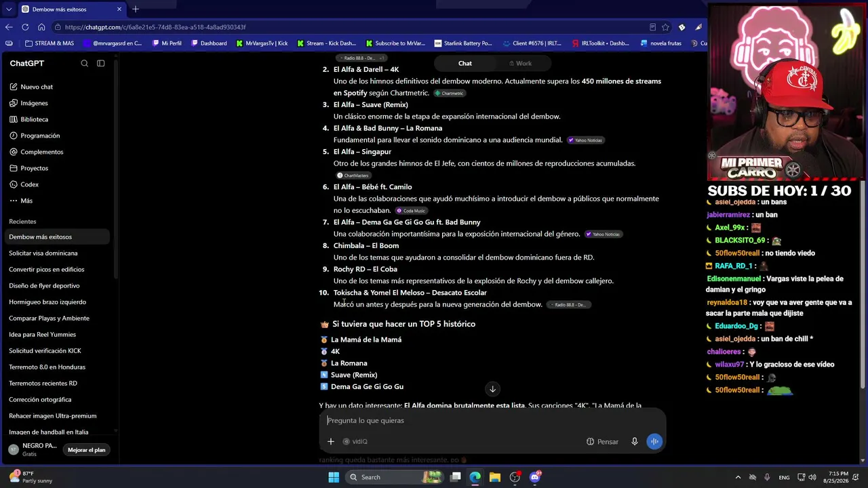
Task: Open the Starlink Battery bookmark
Action: coord(463,43)
